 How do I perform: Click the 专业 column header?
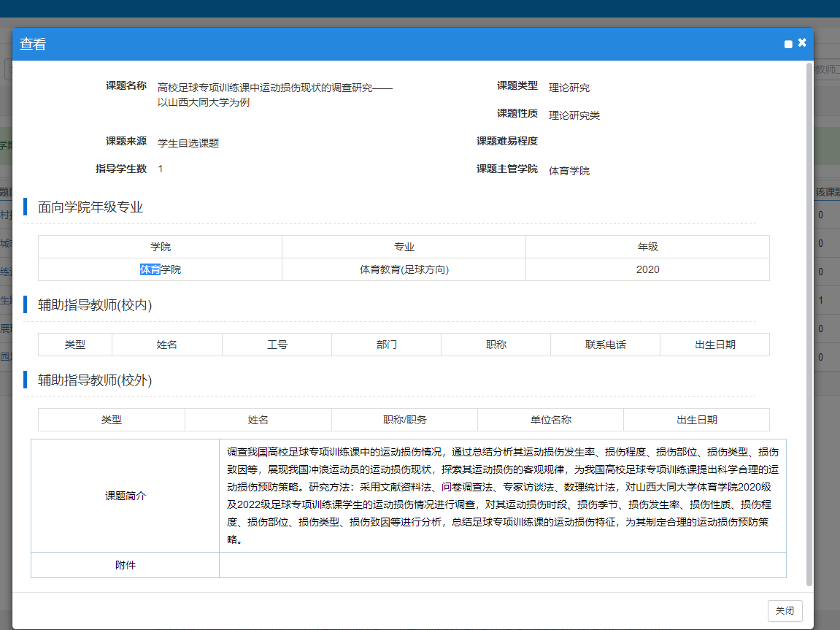[404, 247]
